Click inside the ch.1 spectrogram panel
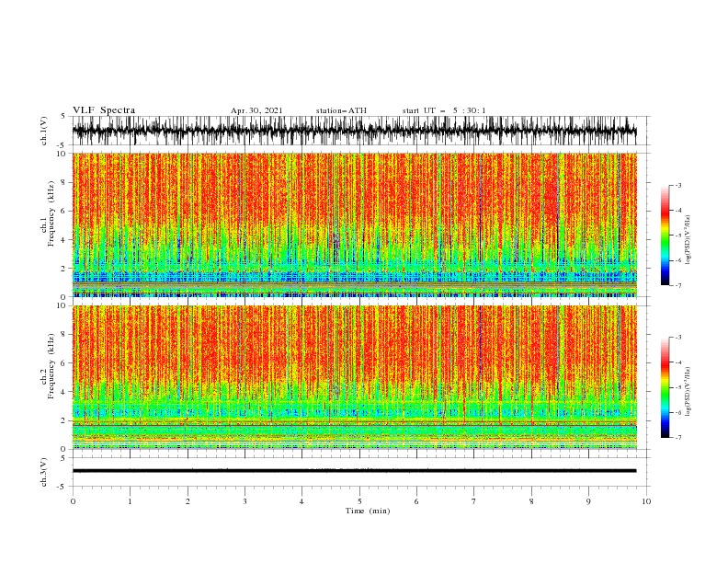This screenshot has width=728, height=563. (x=355, y=224)
